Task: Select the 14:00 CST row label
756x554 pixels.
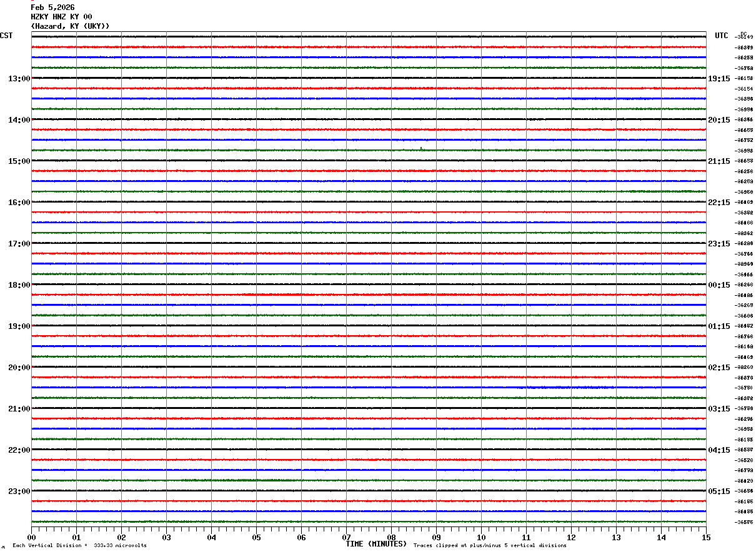Action: pos(19,120)
